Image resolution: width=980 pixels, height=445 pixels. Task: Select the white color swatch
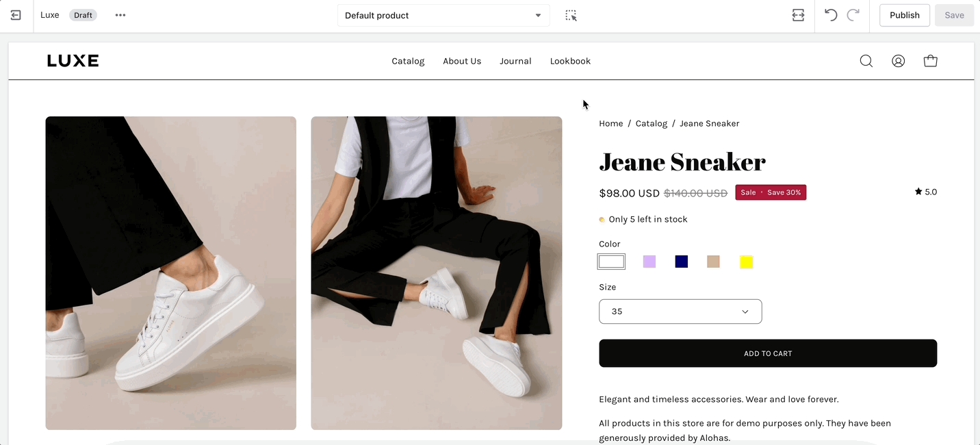point(611,262)
